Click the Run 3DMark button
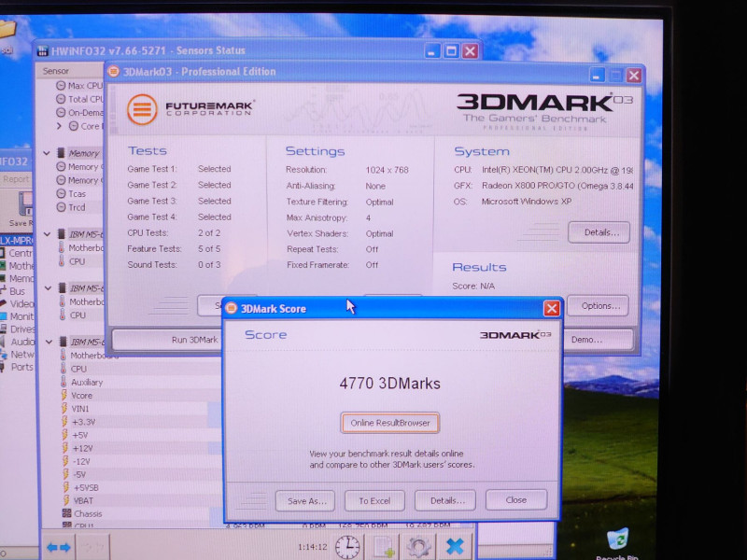The height and width of the screenshot is (560, 747). (x=168, y=340)
